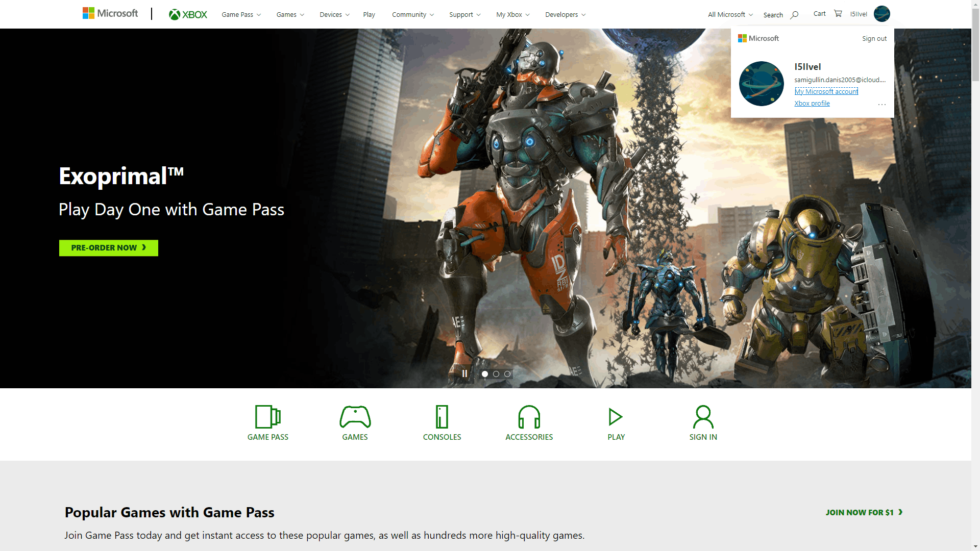
Task: Click the account email address text
Action: tap(840, 80)
